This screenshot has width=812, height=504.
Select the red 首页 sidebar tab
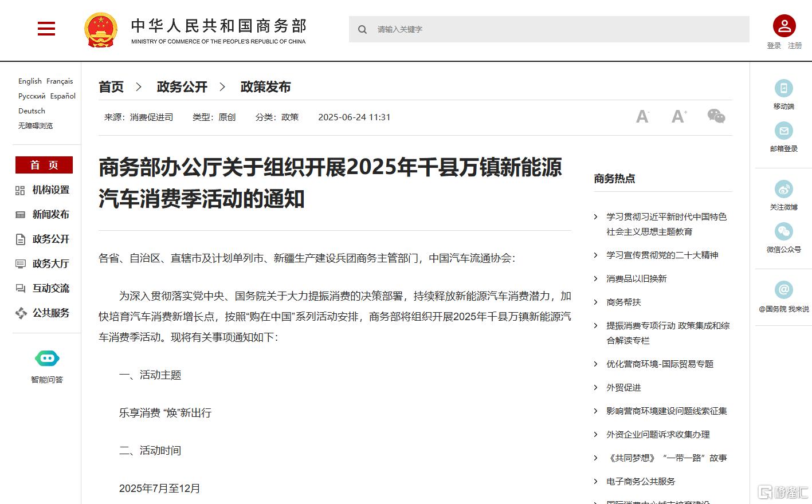coord(44,165)
